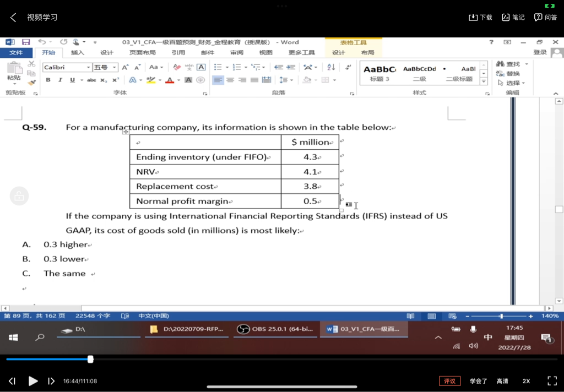Image resolution: width=564 pixels, height=392 pixels.
Task: Click the 下载 download button
Action: tap(480, 18)
